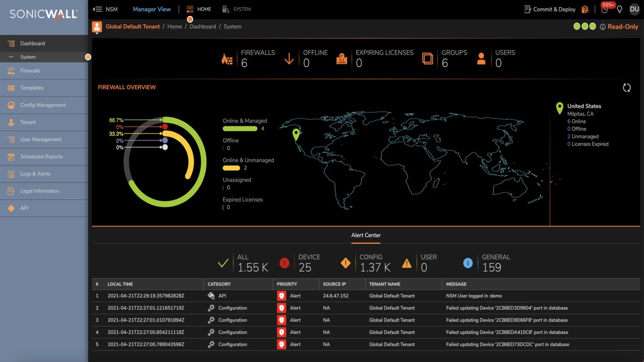
Task: Open Tenant in the sidebar
Action: coord(44,122)
